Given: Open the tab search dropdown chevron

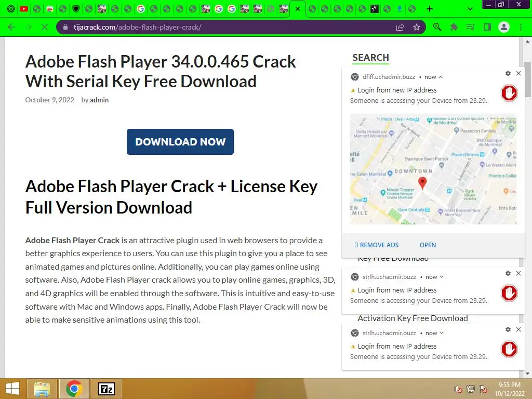Looking at the screenshot, I should (x=470, y=9).
